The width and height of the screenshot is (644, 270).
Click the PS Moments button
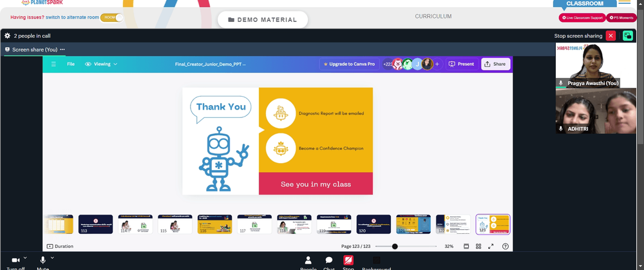click(621, 17)
